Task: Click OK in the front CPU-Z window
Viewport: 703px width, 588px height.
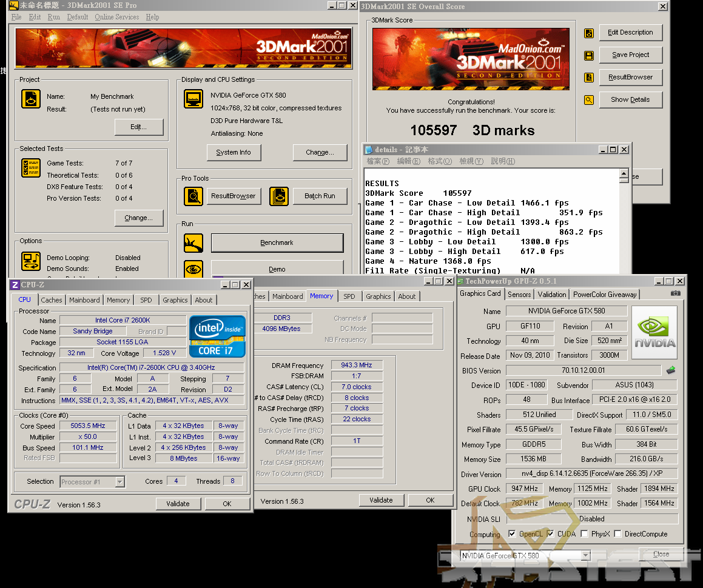Action: coord(227,504)
